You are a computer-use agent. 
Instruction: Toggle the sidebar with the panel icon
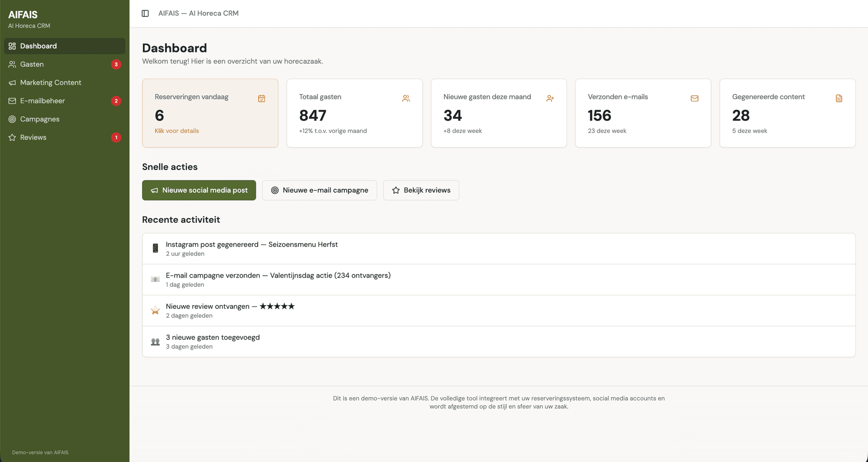(x=145, y=13)
